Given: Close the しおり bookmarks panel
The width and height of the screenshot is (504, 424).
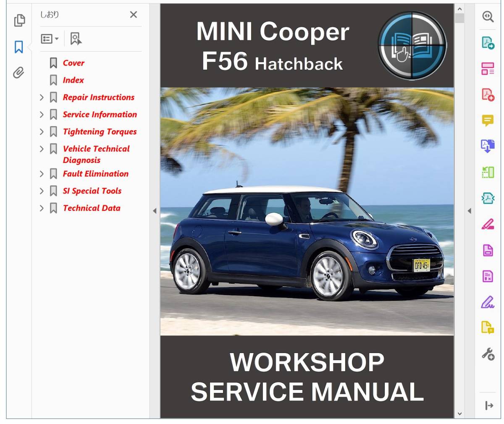Looking at the screenshot, I should coord(134,15).
